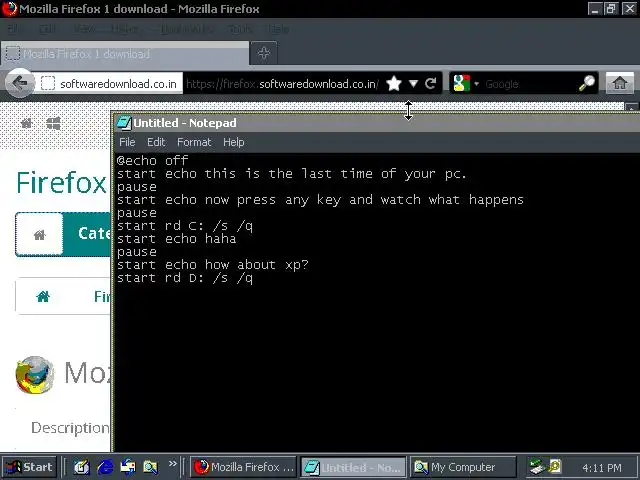Open the Firefox Tools menu

240,29
